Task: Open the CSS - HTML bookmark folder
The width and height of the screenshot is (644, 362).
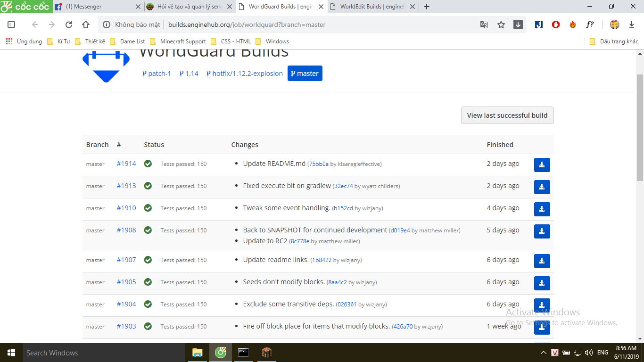Action: pyautogui.click(x=231, y=41)
